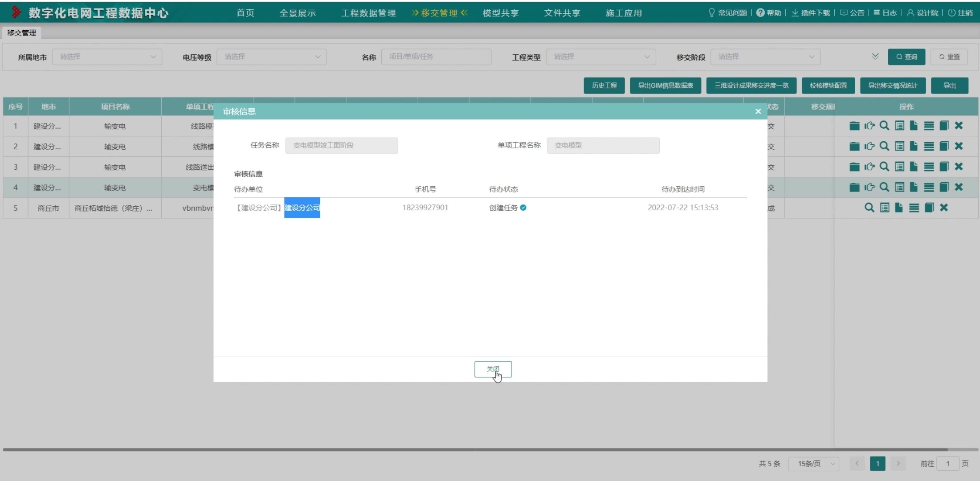Click the timestamp 2022-07-22 15:13:53
This screenshot has height=481, width=980.
683,208
